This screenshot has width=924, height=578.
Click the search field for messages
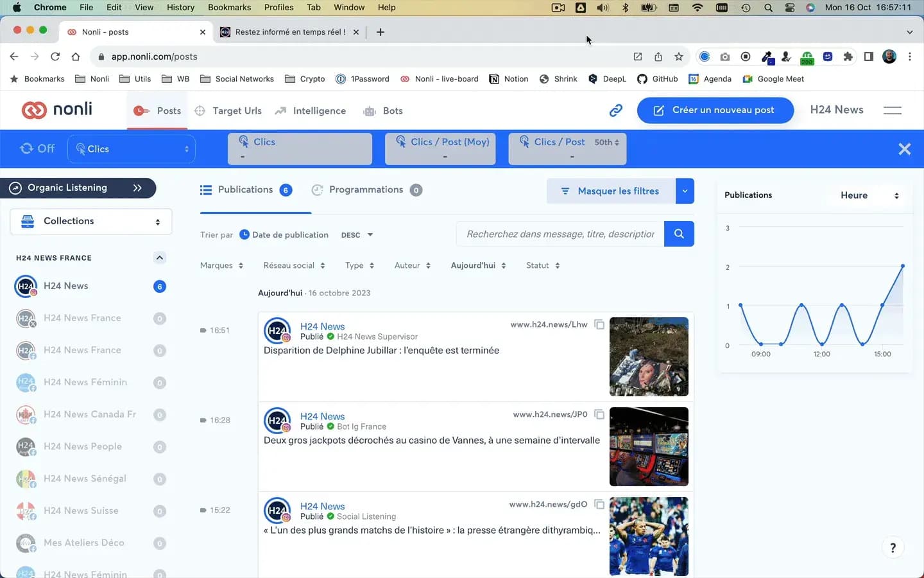pyautogui.click(x=560, y=234)
